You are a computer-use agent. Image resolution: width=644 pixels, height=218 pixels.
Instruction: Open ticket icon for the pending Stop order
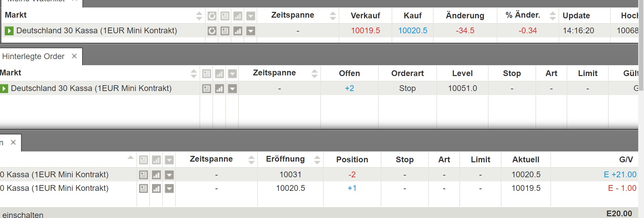[x=207, y=89]
